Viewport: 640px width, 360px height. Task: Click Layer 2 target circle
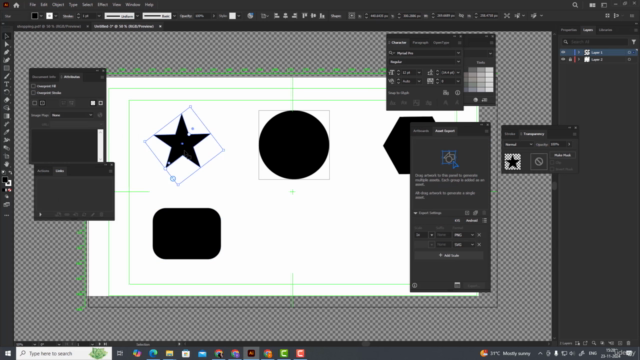[629, 60]
